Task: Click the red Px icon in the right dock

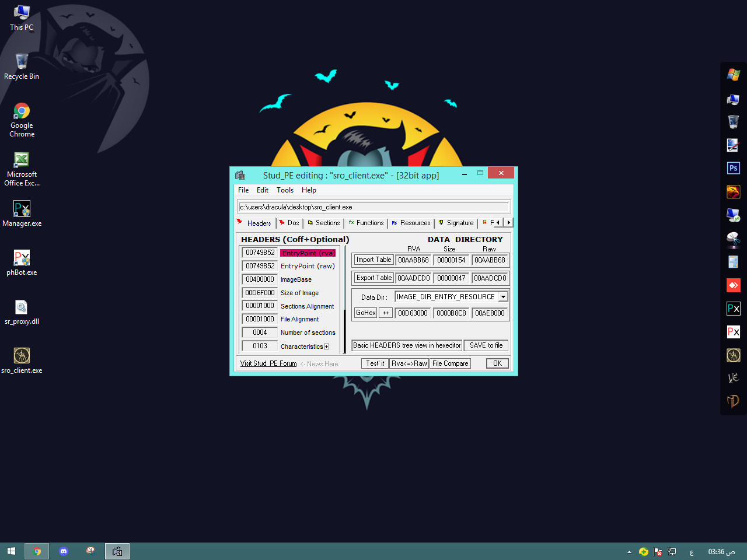Action: click(x=734, y=331)
